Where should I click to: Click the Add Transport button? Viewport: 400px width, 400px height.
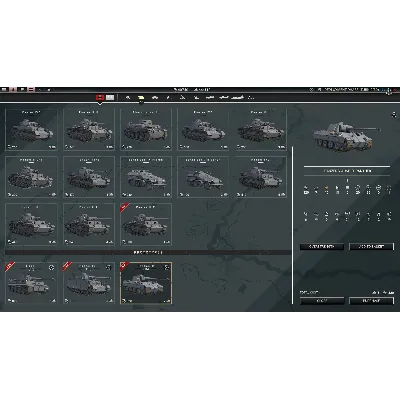pyautogui.click(x=371, y=247)
